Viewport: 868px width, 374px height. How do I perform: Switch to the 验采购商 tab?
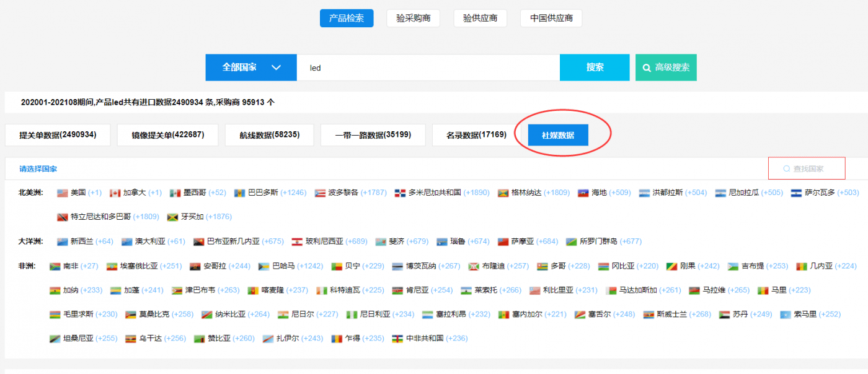coord(413,18)
